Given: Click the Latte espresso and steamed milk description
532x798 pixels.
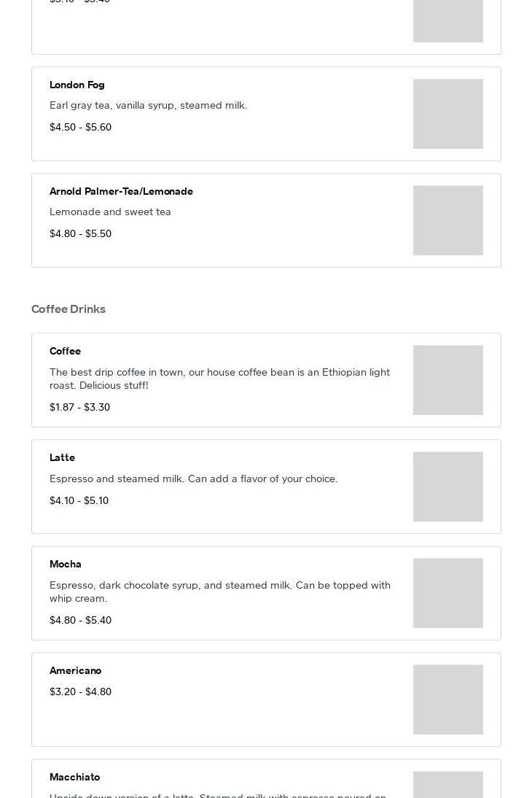Looking at the screenshot, I should (193, 479).
